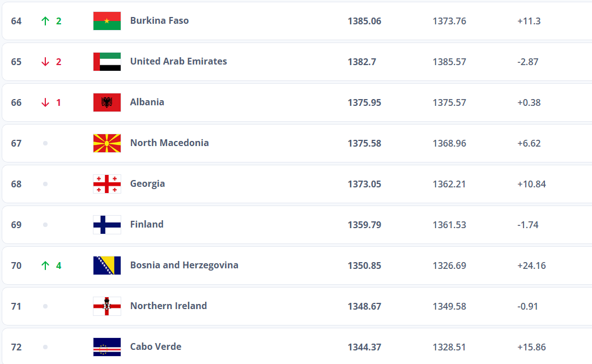Open the North Macedonia team page
The width and height of the screenshot is (592, 364).
[169, 143]
